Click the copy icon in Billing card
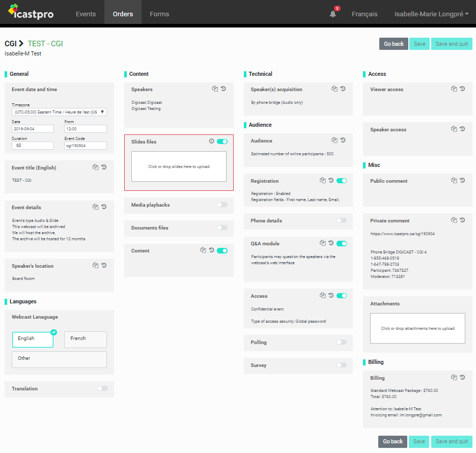Viewport: 476px width, 453px height. pos(454,378)
